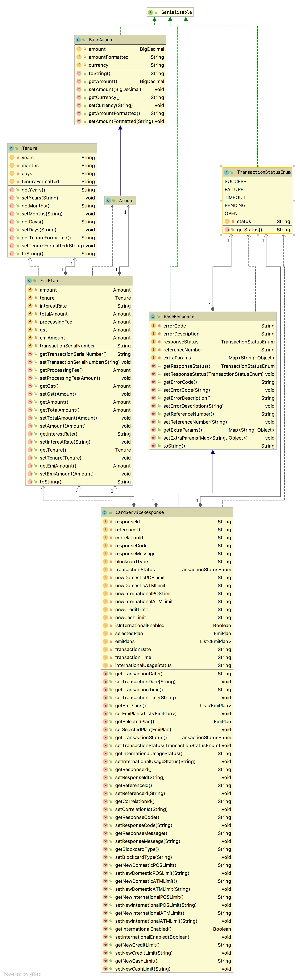This screenshot has width=300, height=980.
Task: Select setAmountFormatted(String) row in BaseAmount
Action: tap(120, 121)
